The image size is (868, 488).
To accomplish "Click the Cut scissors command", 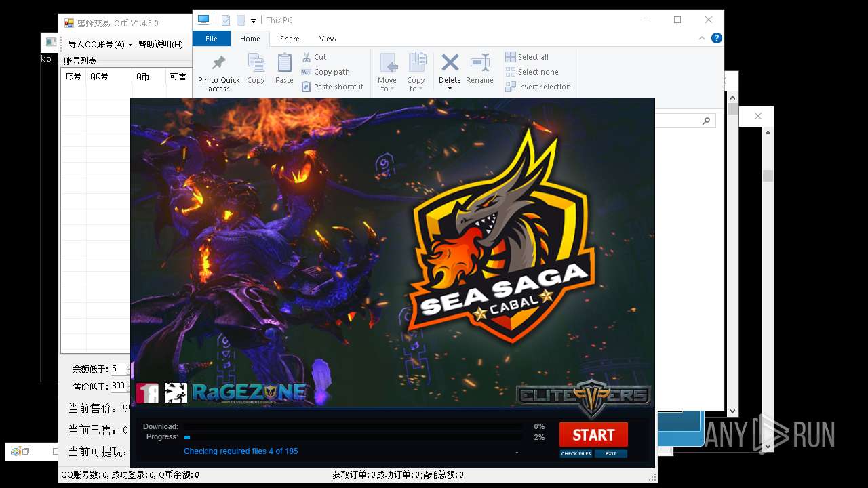I will 314,57.
